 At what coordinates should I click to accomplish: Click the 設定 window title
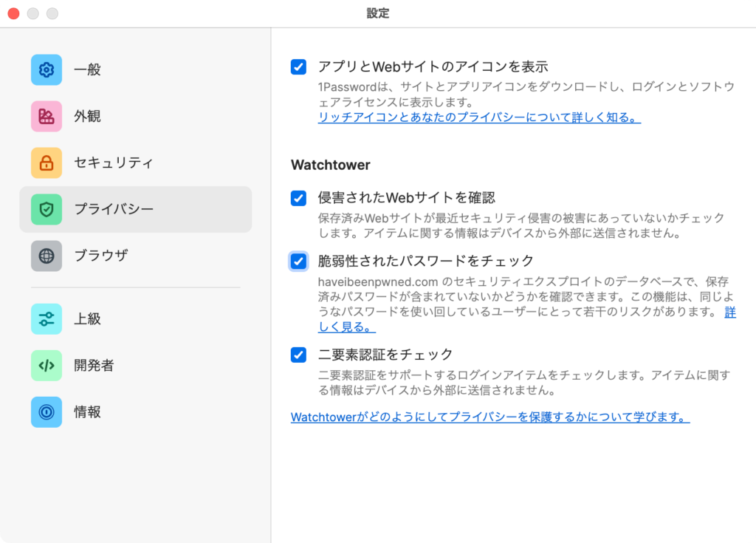tap(378, 13)
